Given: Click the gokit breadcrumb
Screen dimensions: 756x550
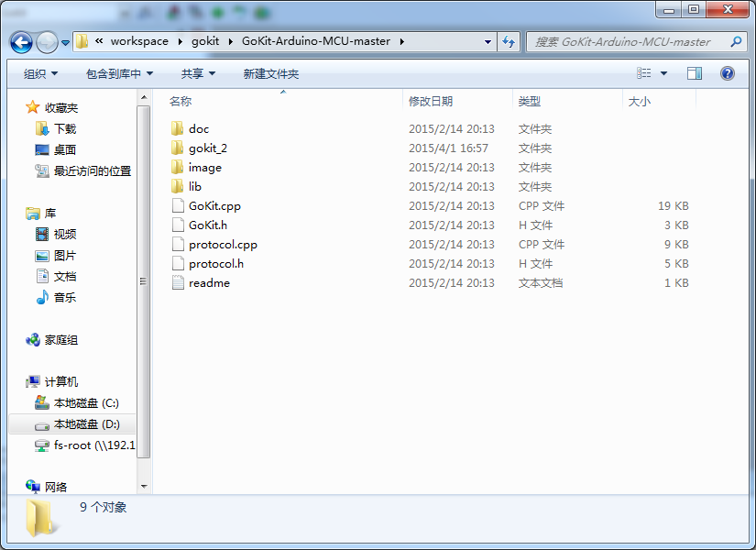Looking at the screenshot, I should (205, 41).
